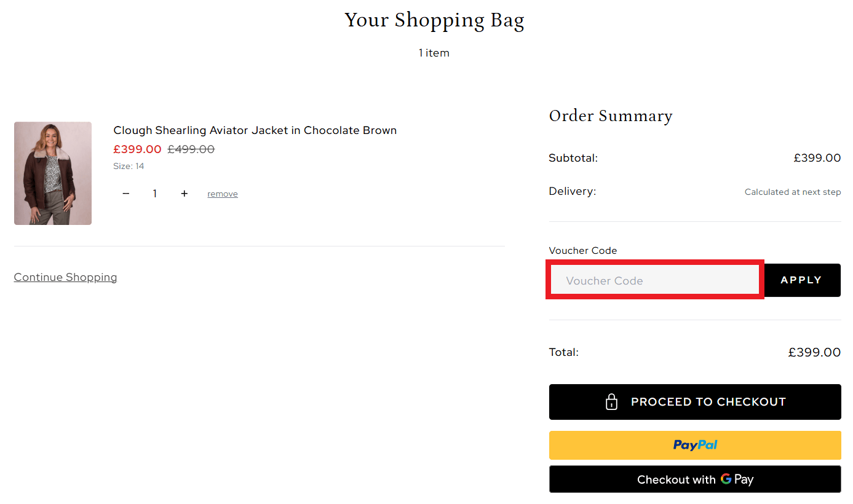Click the 'Calculated at next step' delivery text
The height and width of the screenshot is (504, 853).
pos(792,192)
